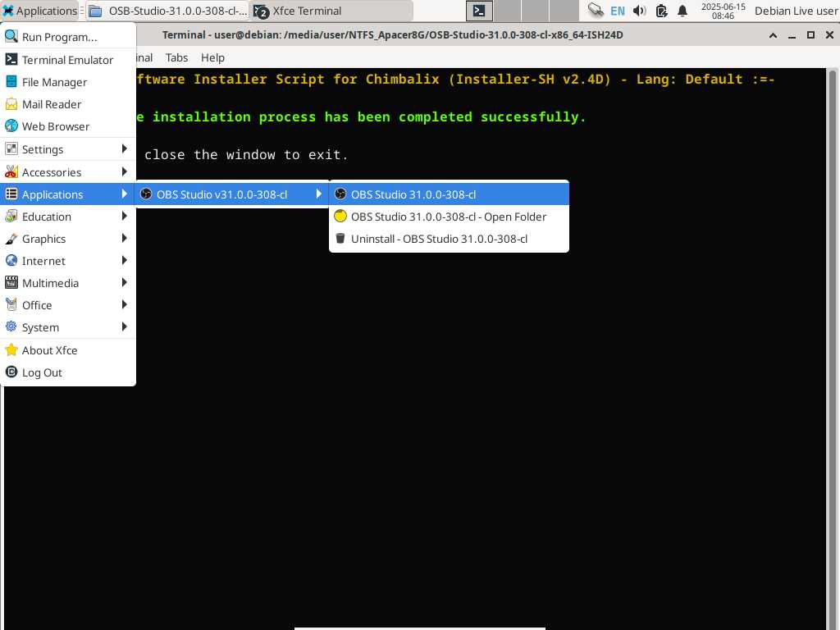Launch OBS Studio 31.0.0-308-cl

pyautogui.click(x=449, y=194)
